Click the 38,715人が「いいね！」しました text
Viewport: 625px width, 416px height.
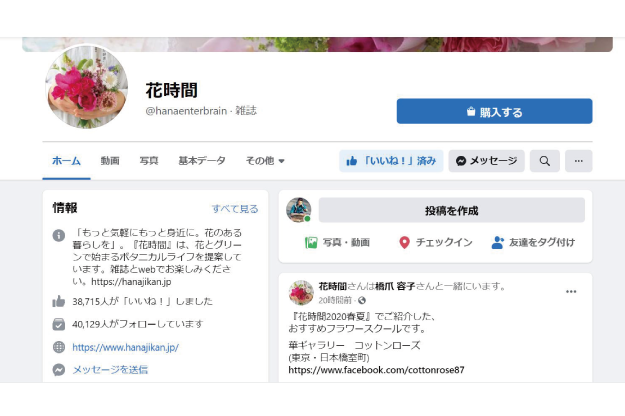click(x=142, y=301)
